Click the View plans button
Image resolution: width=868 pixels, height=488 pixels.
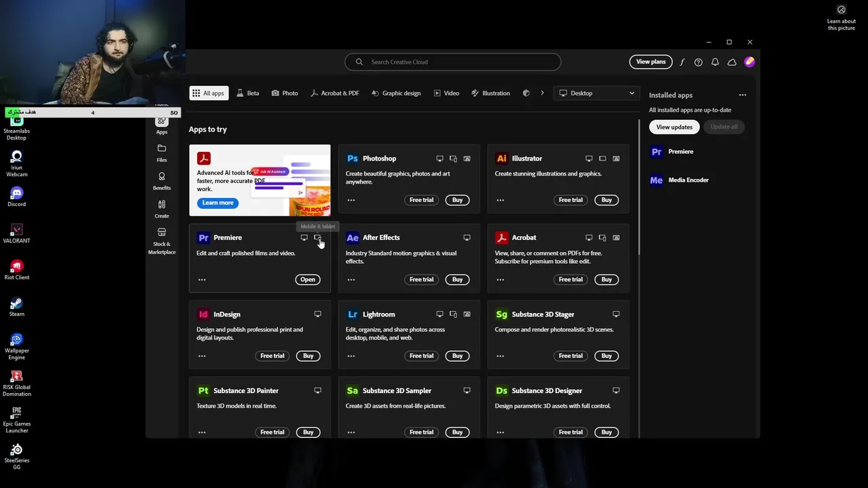[651, 62]
